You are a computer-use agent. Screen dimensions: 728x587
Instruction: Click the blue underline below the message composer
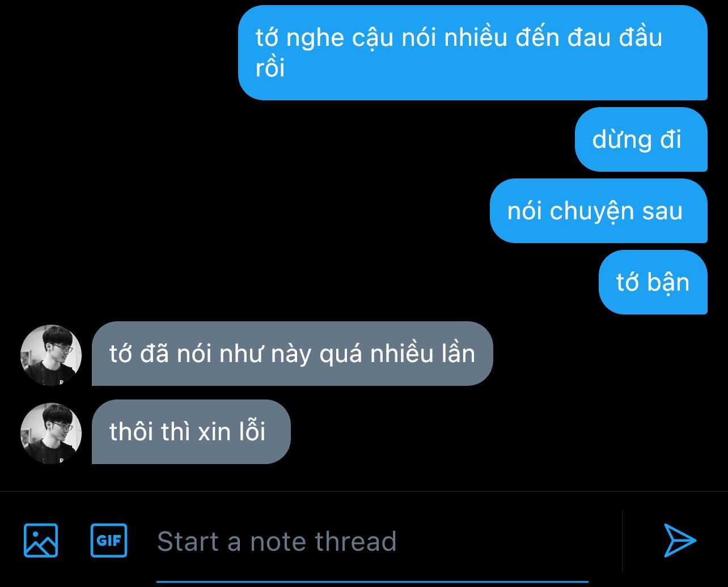372,581
